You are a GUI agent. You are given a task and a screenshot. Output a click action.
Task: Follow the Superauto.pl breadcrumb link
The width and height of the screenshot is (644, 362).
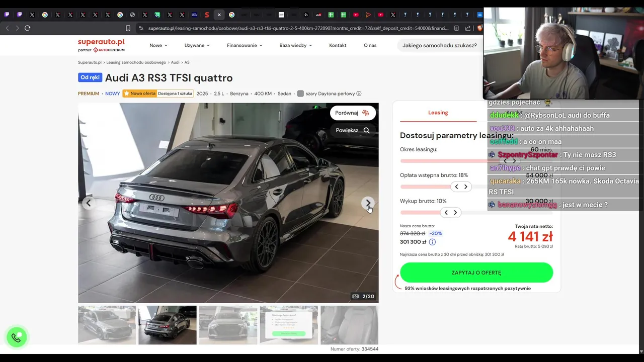(x=90, y=62)
